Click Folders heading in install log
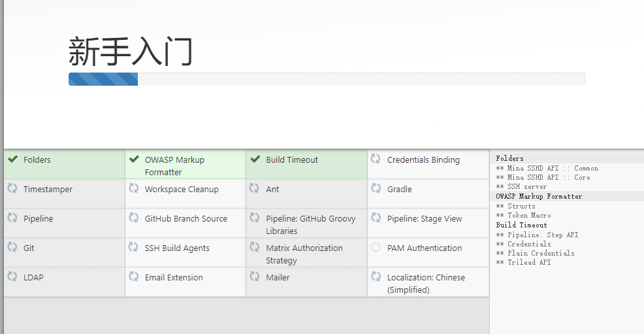Screen dimensions: 644x334 click(x=509, y=158)
